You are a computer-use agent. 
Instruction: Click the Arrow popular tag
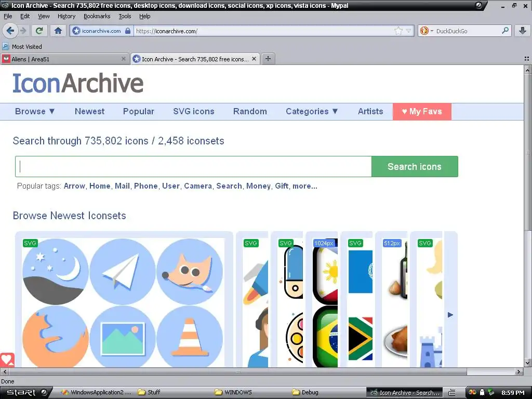tap(74, 186)
